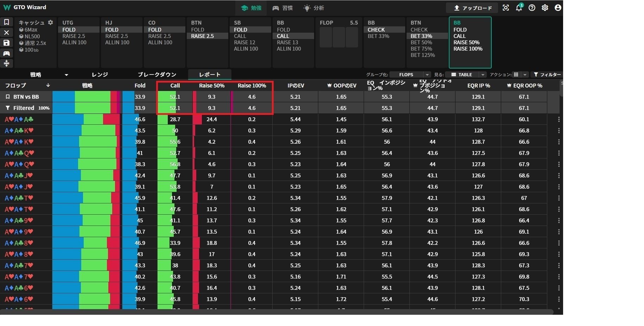This screenshot has width=644, height=326.
Task: Open the three-dot menu for A♦A♣Q♥ row
Action: [x=559, y=153]
